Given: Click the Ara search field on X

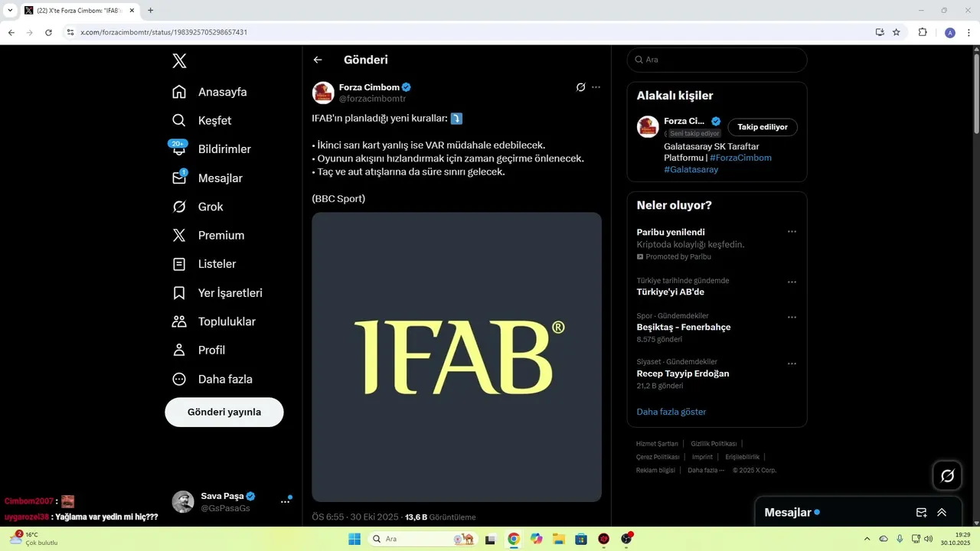Looking at the screenshot, I should click(717, 60).
